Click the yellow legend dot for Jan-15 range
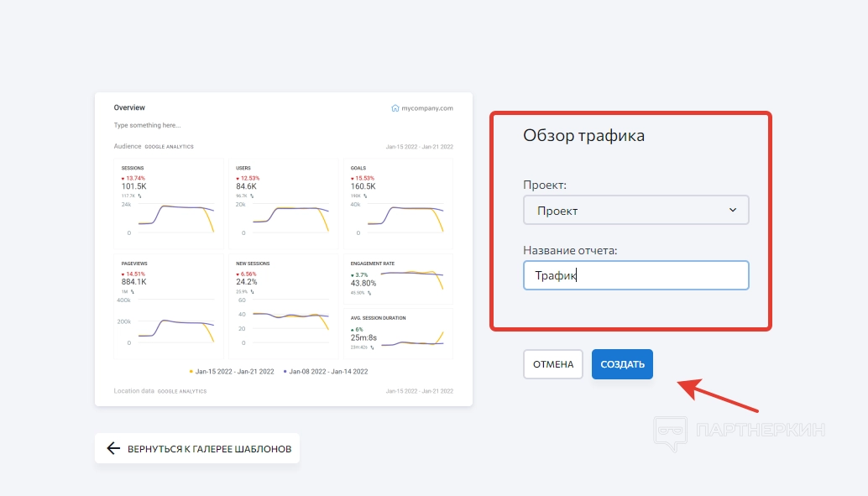Viewport: 868px width, 496px height. coord(191,371)
